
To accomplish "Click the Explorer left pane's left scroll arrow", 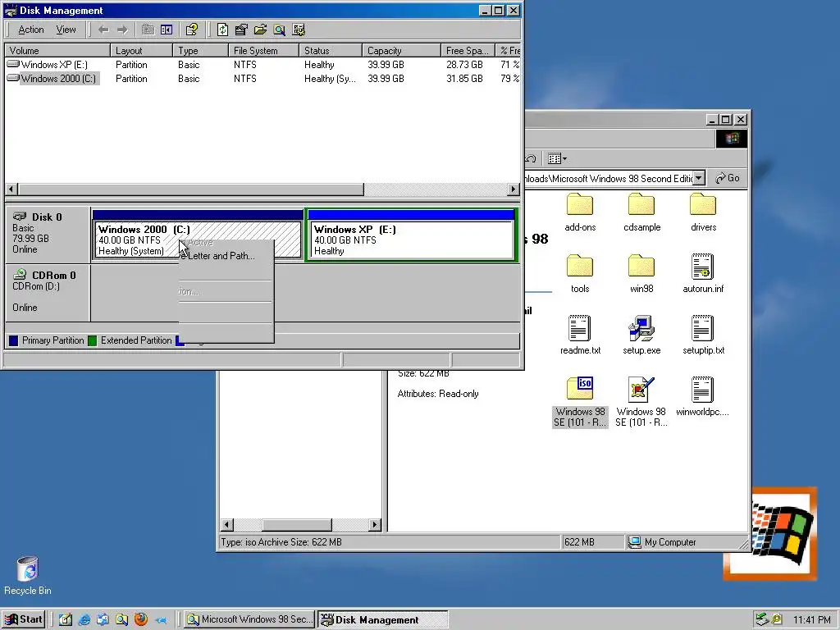I will click(x=227, y=524).
